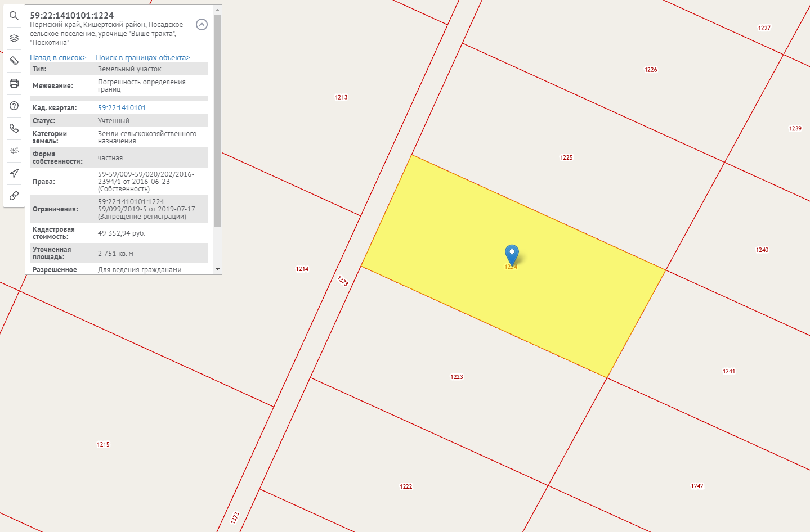Select parcel label 1223 on the map
Screen dimensions: 810x532
(457, 377)
